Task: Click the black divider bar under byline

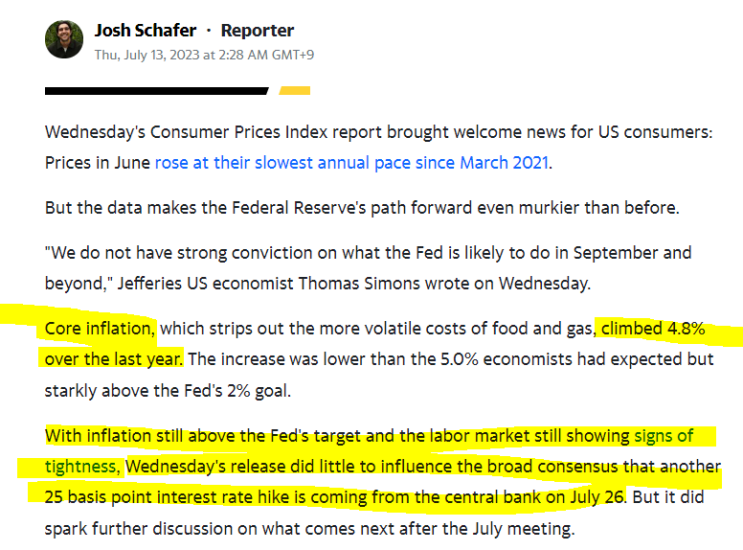Action: pyautogui.click(x=156, y=91)
